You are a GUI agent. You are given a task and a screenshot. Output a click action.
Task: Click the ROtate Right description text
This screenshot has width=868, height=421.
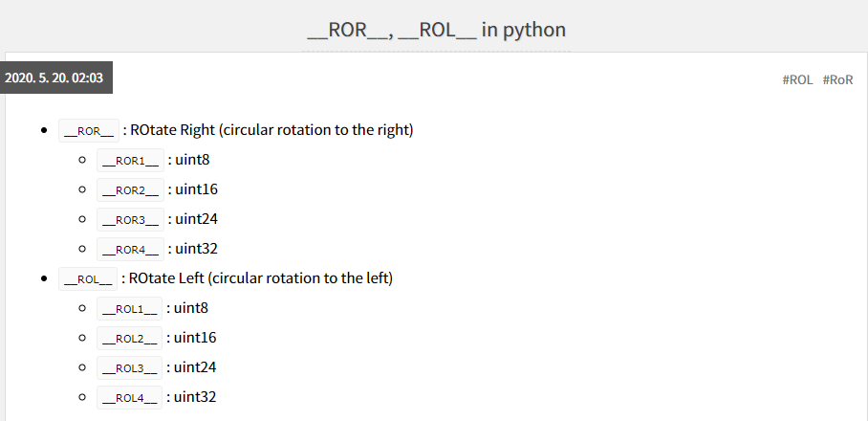tap(271, 130)
